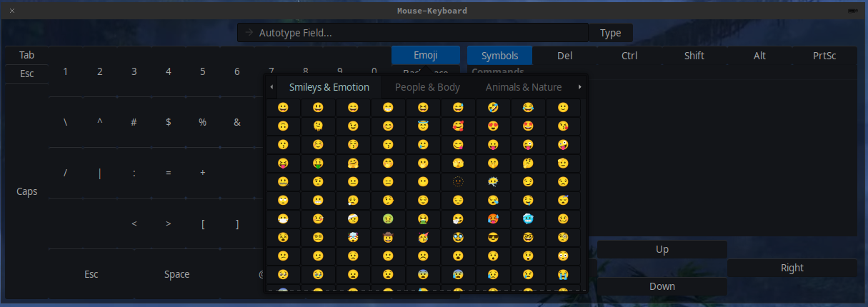Pick the heart-eyes smiley emoji
Screen dimensions: 868x307
(x=494, y=126)
